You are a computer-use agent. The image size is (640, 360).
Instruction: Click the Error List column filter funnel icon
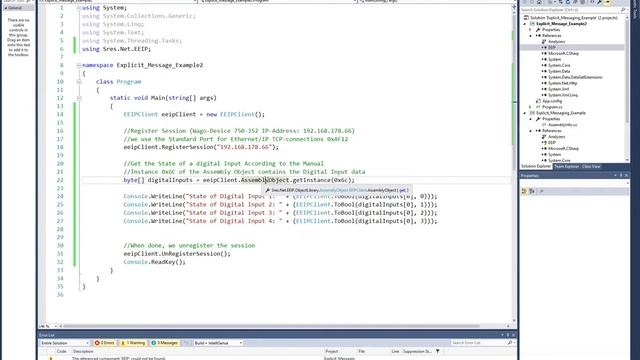tap(438, 351)
